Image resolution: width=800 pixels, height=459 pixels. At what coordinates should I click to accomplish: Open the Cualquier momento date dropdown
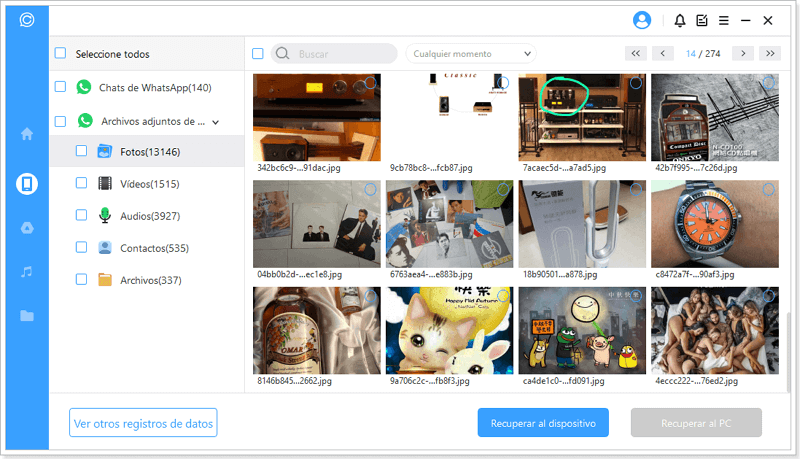point(470,54)
